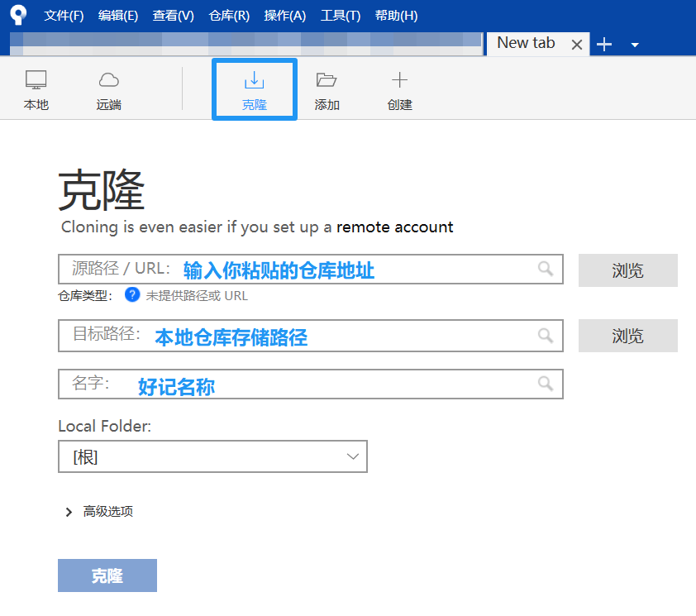
Task: Select the 创建 create plus icon
Action: coord(399,90)
